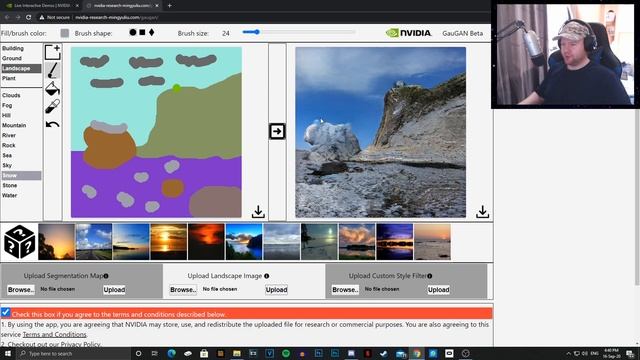The height and width of the screenshot is (360, 640).
Task: Upload the landscape image
Action: pyautogui.click(x=276, y=289)
